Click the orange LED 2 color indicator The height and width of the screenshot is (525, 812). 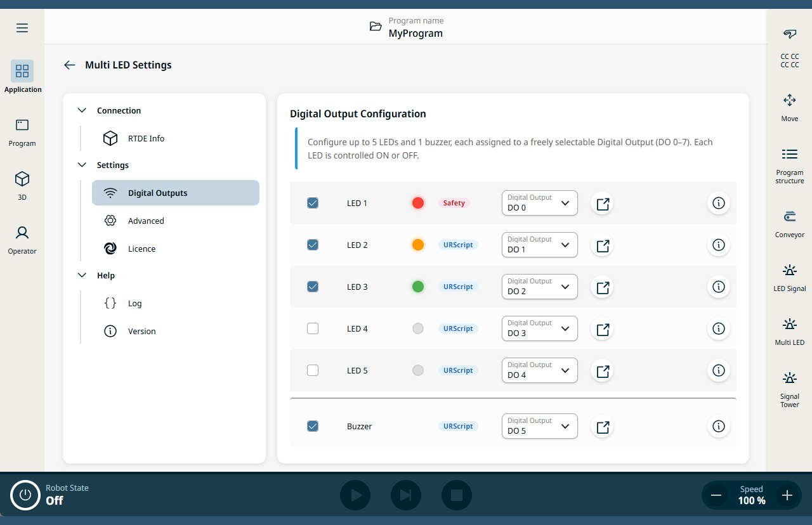417,245
